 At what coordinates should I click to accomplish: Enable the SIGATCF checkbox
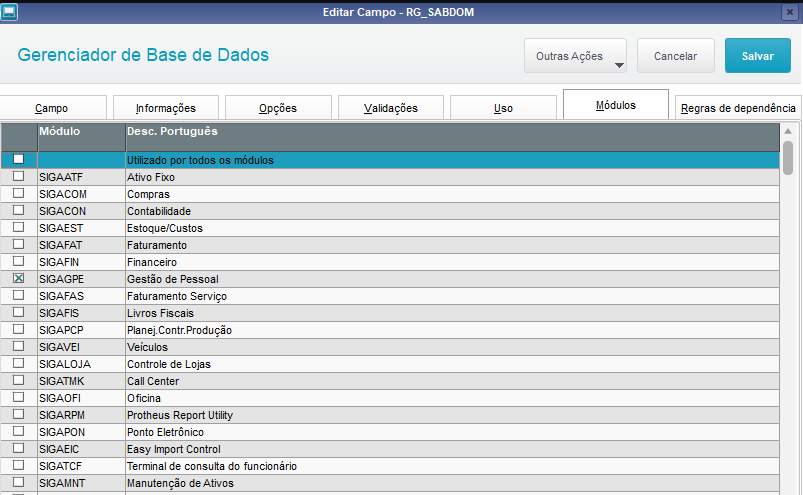(18, 465)
